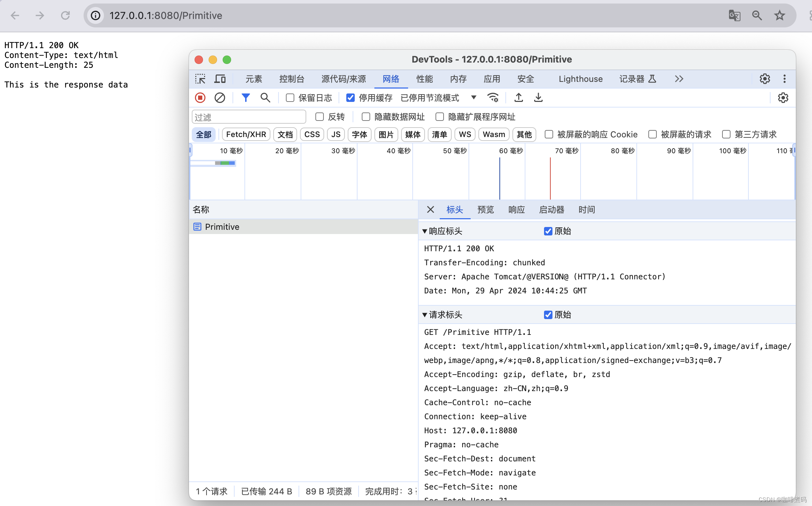Collapse the 响应标头 section
This screenshot has height=506, width=812.
(x=425, y=231)
